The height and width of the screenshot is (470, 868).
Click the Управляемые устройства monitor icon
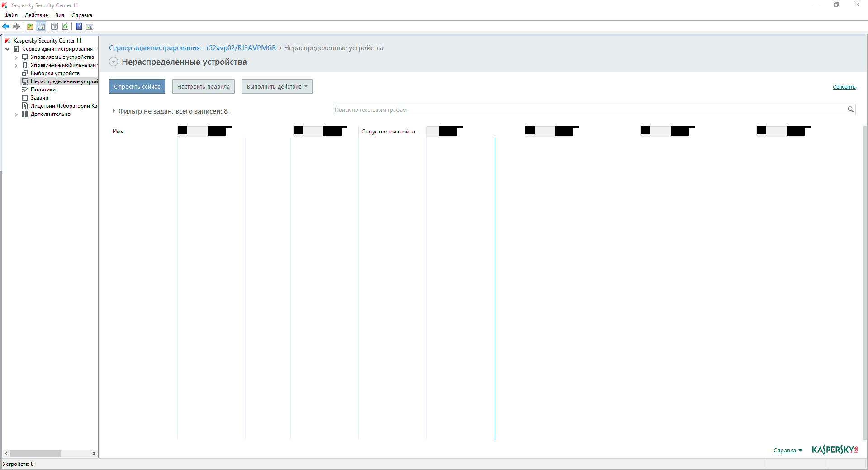[25, 57]
